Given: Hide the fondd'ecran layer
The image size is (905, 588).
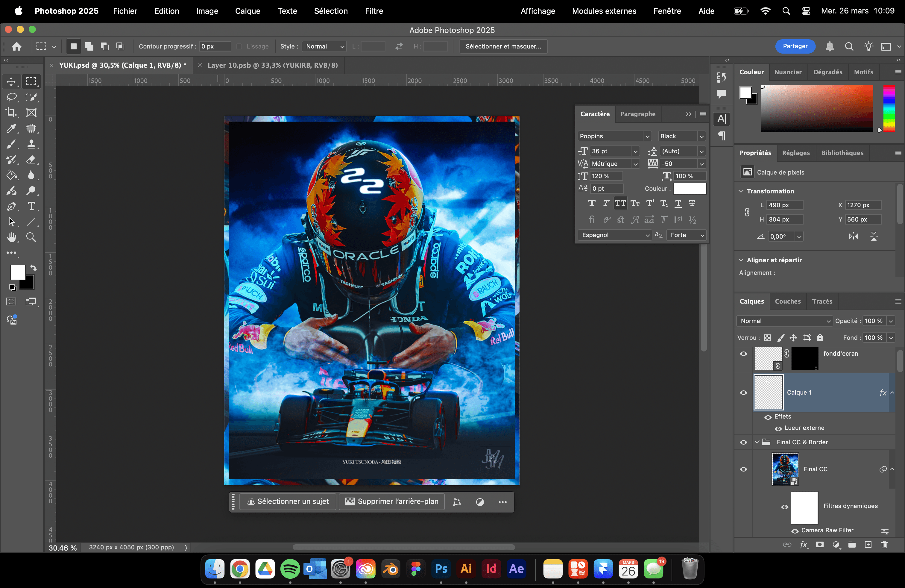Looking at the screenshot, I should tap(743, 354).
